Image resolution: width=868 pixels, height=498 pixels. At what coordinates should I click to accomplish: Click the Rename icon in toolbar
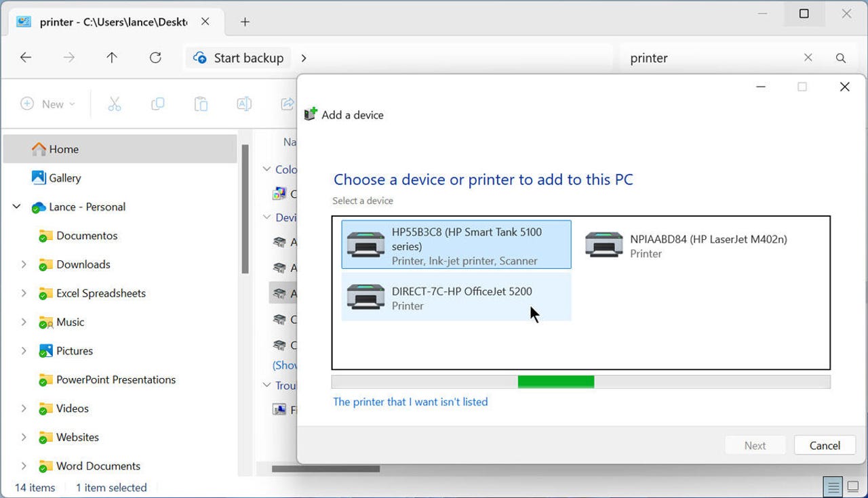(244, 104)
